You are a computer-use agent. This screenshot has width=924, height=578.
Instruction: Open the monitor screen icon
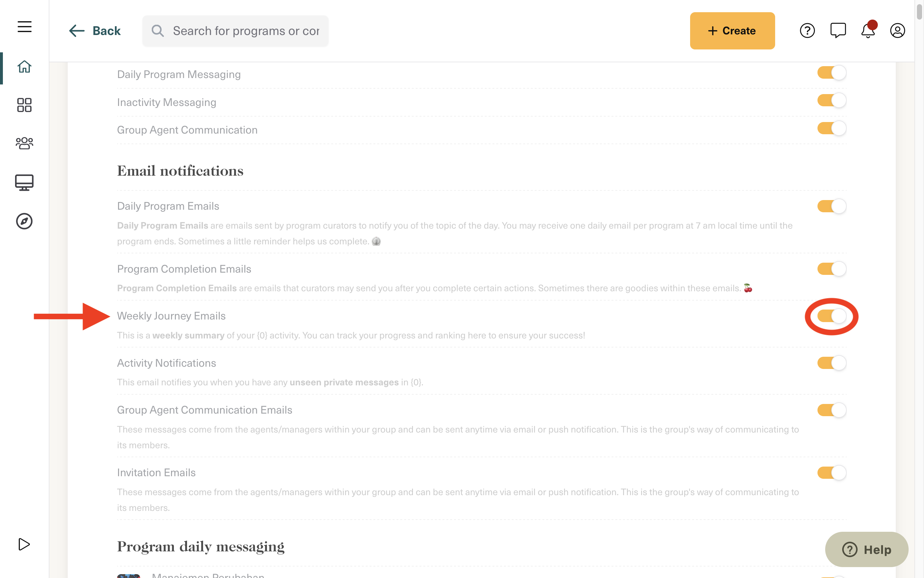click(x=24, y=182)
